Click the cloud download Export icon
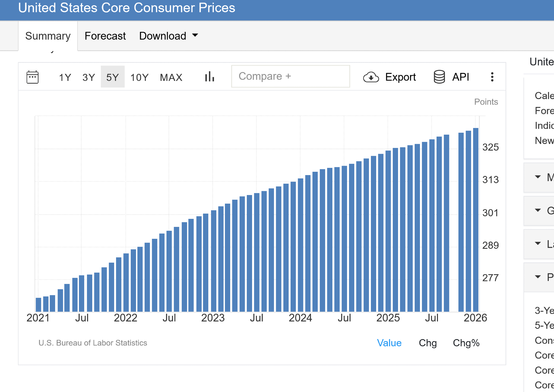 (371, 77)
